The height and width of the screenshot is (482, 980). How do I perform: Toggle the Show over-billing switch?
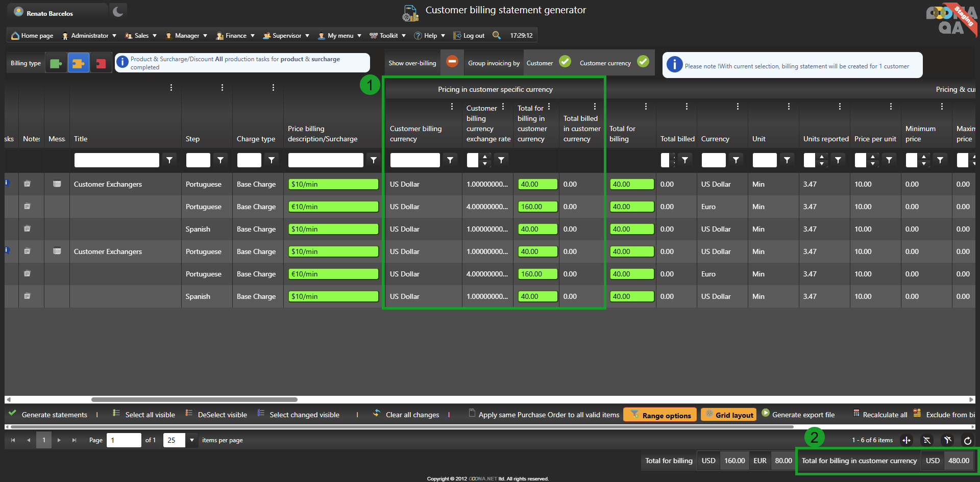[x=452, y=62]
